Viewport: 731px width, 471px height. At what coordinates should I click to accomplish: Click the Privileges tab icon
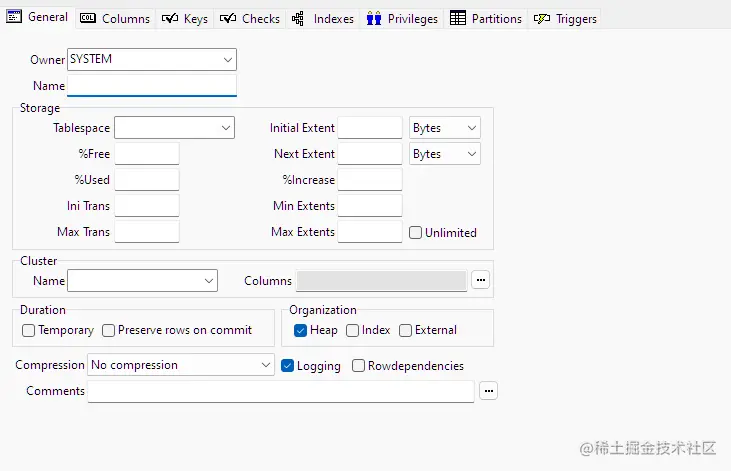coord(374,18)
